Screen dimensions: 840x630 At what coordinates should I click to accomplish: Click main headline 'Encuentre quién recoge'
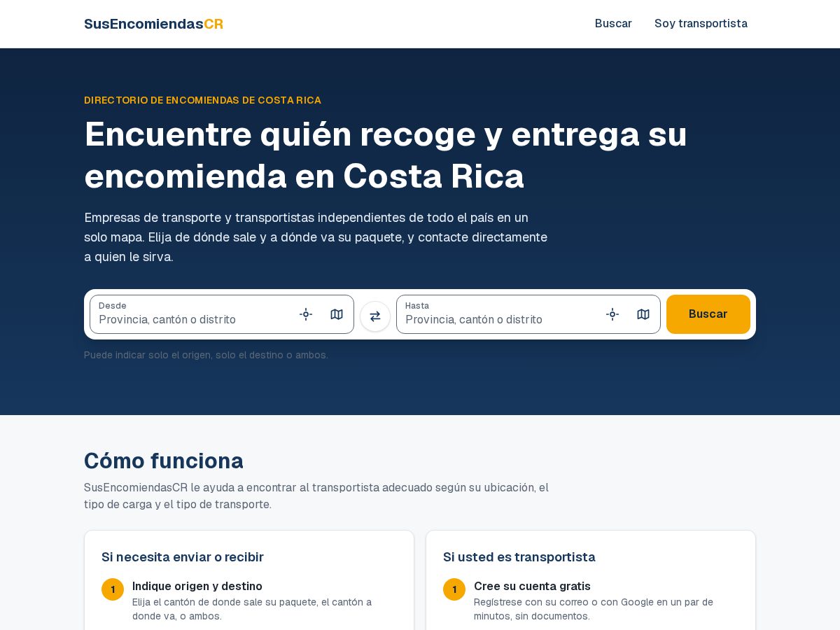coord(386,155)
